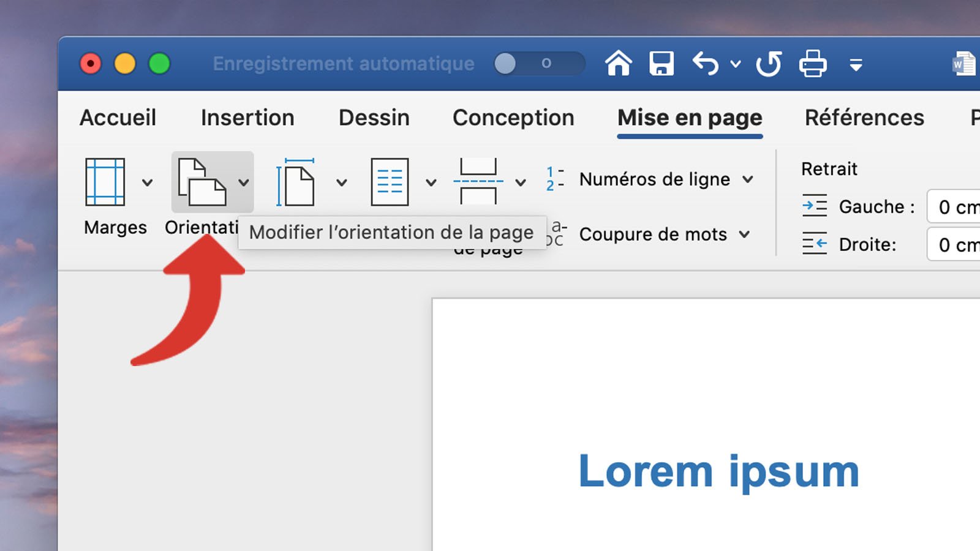Maximize the window with green button
Viewport: 980px width, 551px height.
[159, 63]
